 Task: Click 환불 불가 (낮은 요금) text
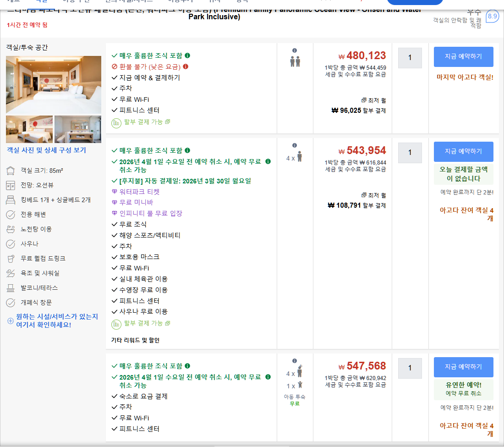[x=150, y=67]
